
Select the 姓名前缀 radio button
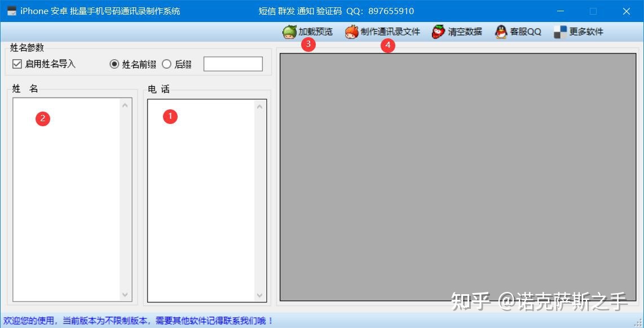coord(114,64)
